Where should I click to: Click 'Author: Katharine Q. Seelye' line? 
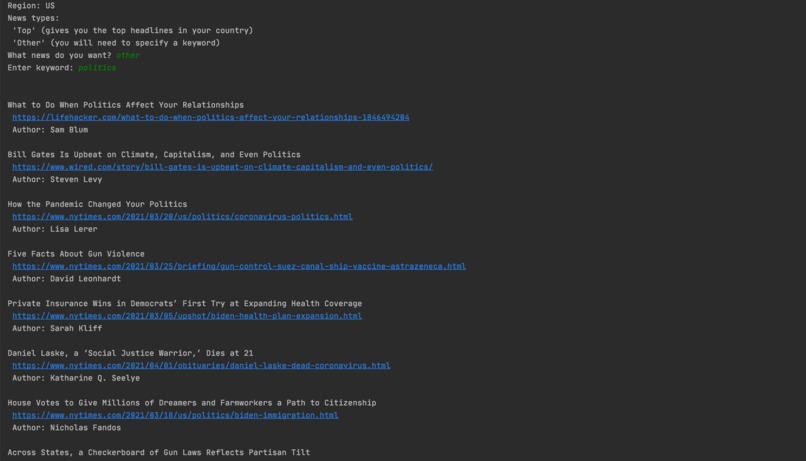[x=76, y=378]
